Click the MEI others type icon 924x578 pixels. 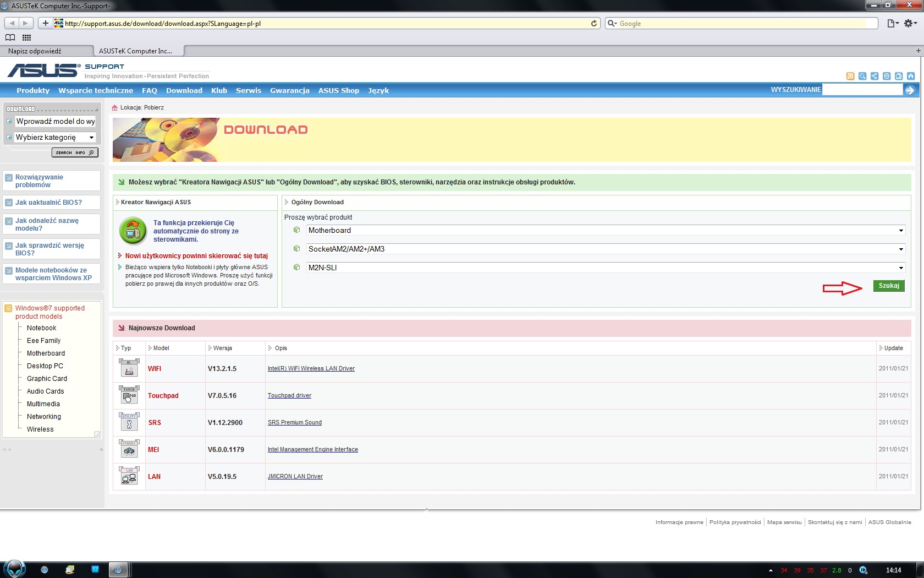click(129, 449)
